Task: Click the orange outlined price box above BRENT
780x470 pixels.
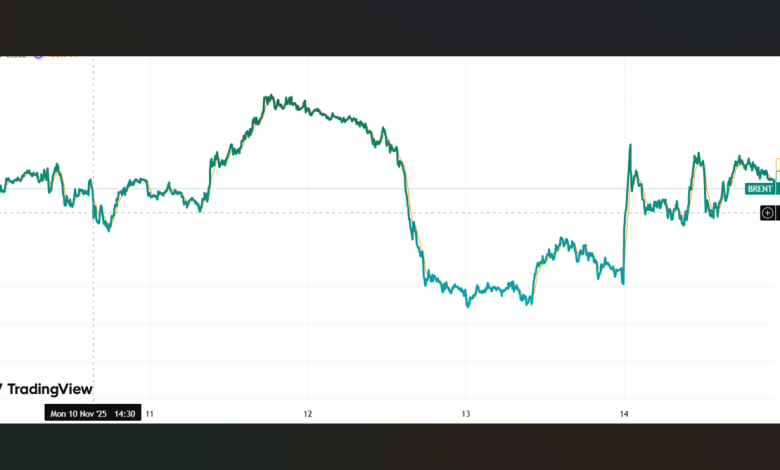Action: [777, 166]
